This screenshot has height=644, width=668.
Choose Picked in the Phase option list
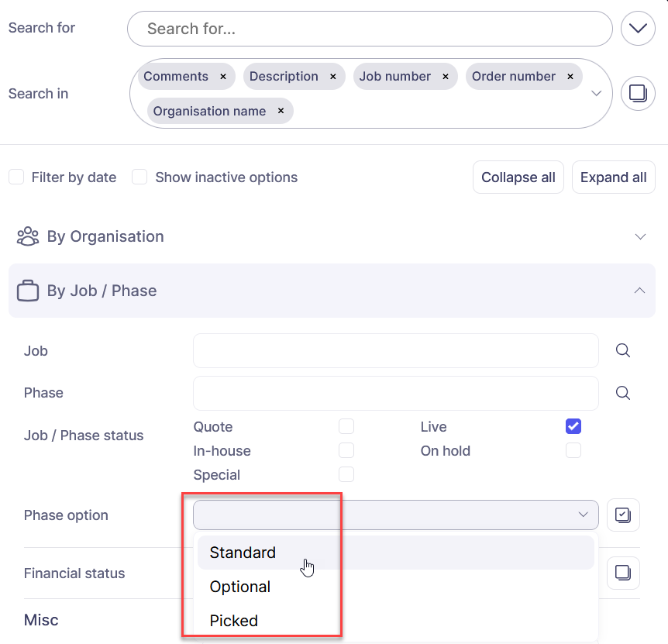[233, 621]
